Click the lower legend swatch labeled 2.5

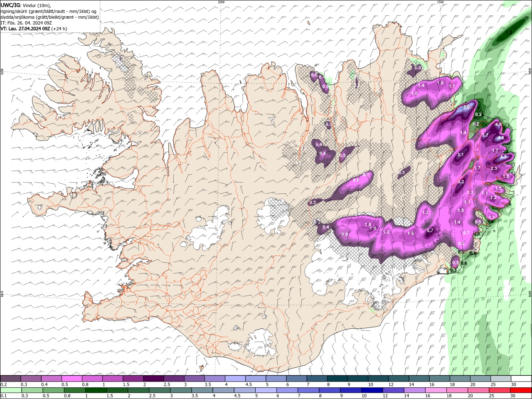click(159, 390)
